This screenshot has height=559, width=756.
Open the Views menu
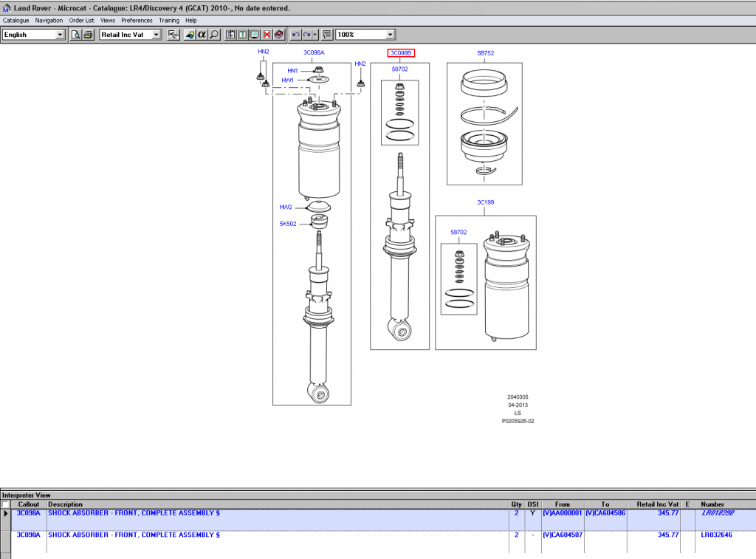pyautogui.click(x=108, y=20)
